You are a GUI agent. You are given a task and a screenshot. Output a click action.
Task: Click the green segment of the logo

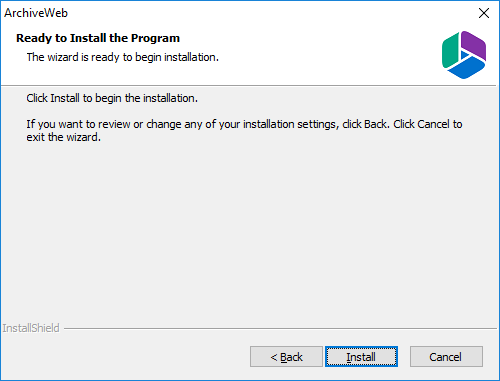tap(450, 50)
